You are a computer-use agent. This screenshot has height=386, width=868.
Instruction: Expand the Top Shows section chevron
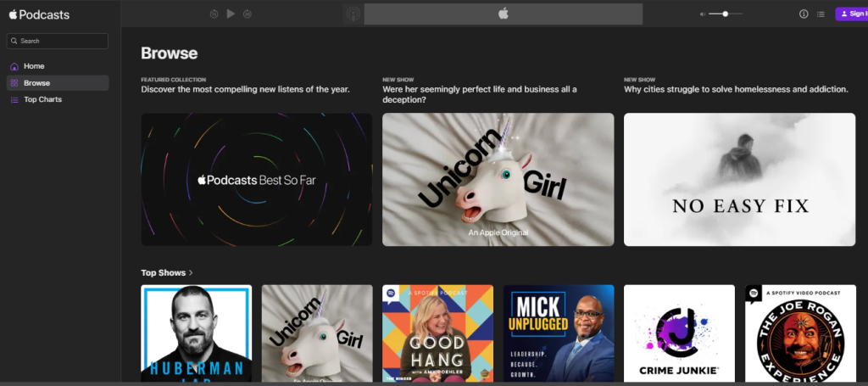pyautogui.click(x=191, y=273)
